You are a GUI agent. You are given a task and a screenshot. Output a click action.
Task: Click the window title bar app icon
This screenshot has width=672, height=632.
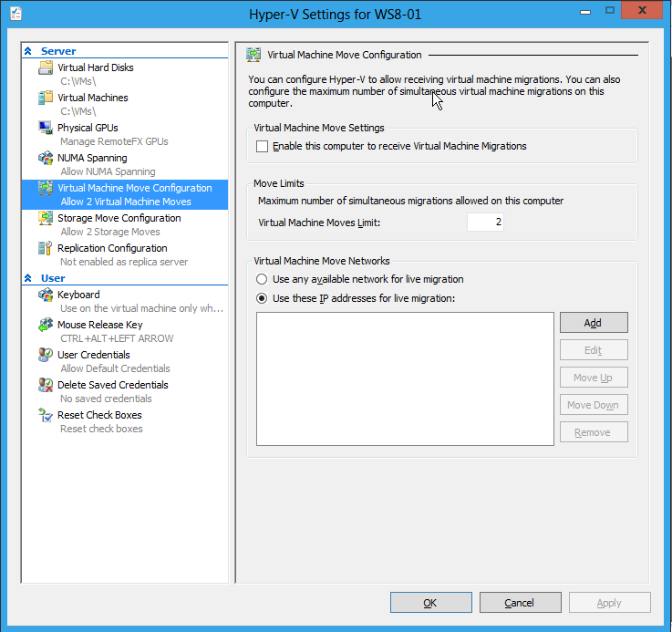tap(16, 14)
